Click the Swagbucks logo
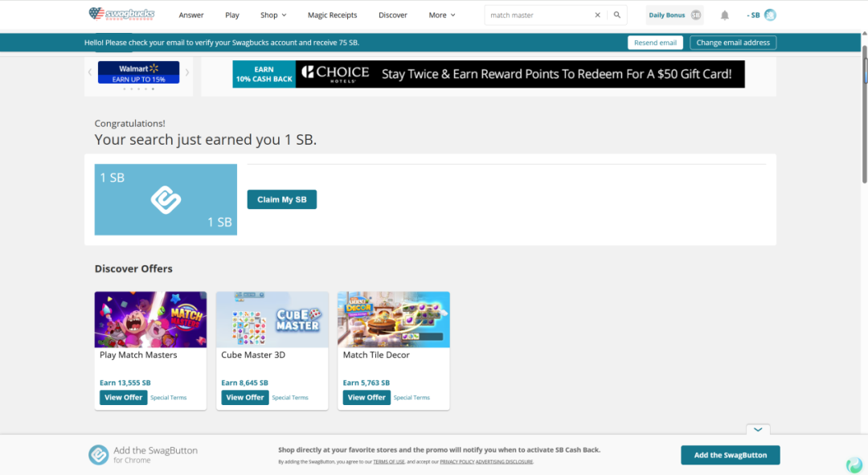The height and width of the screenshot is (475, 868). [x=122, y=14]
